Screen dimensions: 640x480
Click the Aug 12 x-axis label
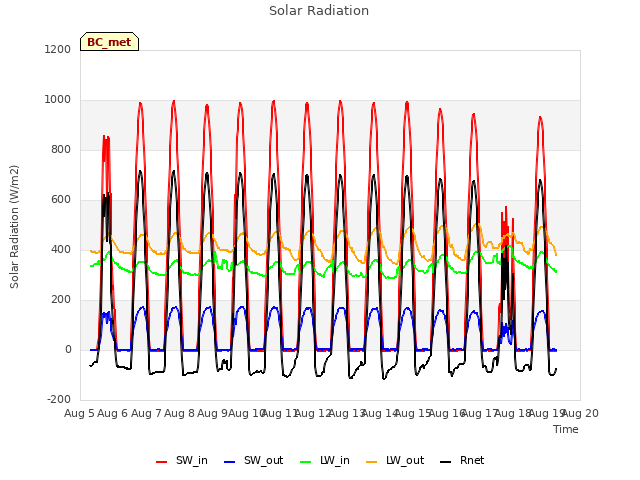[x=313, y=413]
